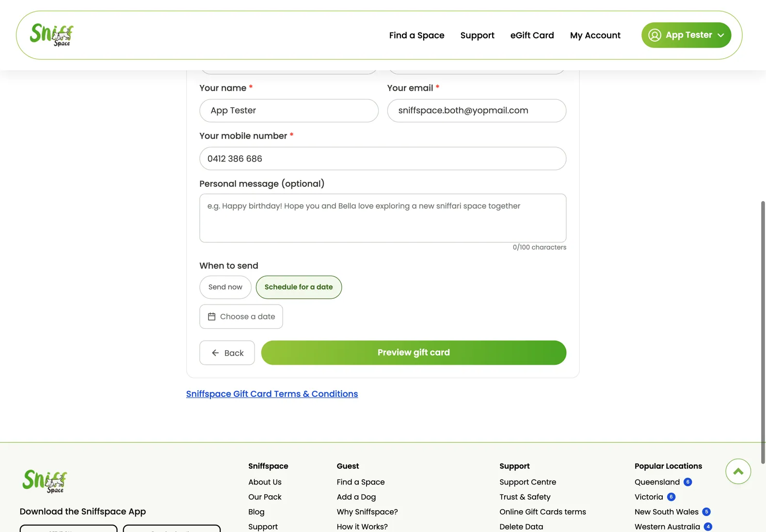Select Schedule for a date option
The width and height of the screenshot is (766, 532).
point(299,287)
